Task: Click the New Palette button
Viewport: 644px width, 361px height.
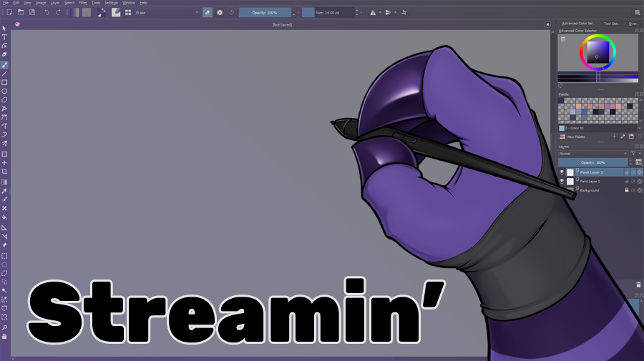Action: [x=573, y=137]
